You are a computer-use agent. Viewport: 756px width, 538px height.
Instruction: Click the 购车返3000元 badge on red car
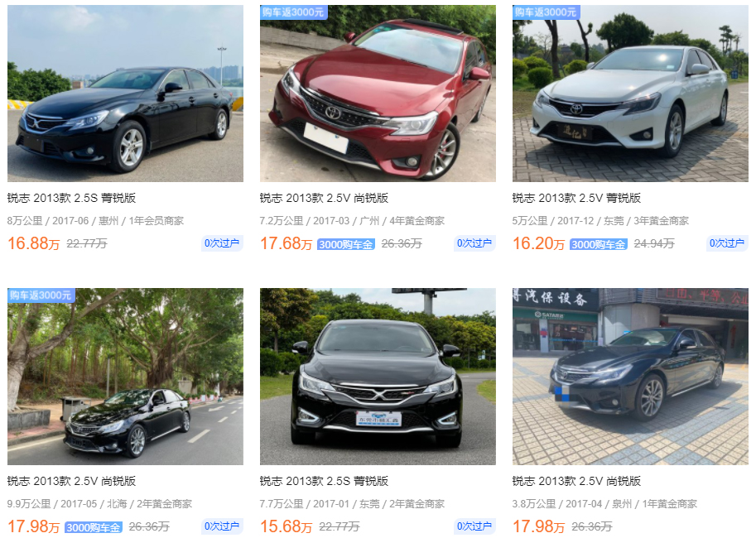(294, 12)
